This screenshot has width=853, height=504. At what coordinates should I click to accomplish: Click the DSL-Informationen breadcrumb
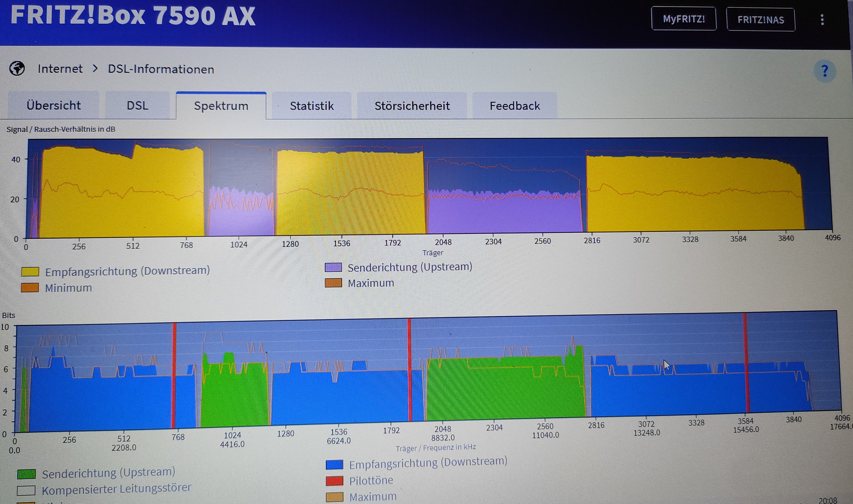click(x=161, y=69)
